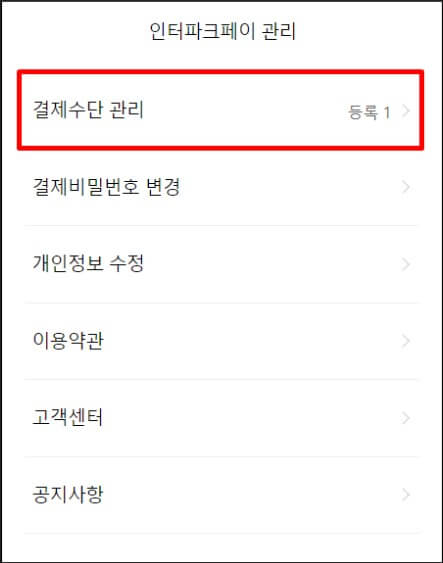Image resolution: width=443 pixels, height=563 pixels.
Task: Open the 공지사항 list item
Action: tap(221, 495)
